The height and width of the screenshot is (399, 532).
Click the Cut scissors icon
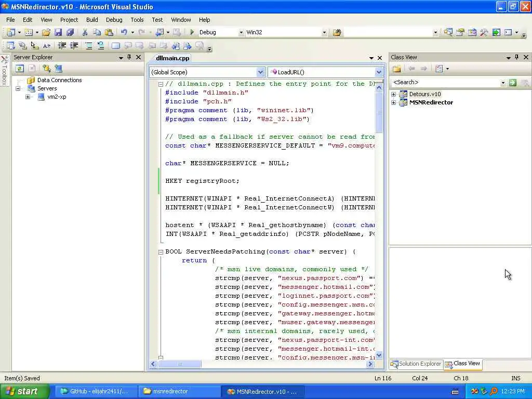coord(85,32)
